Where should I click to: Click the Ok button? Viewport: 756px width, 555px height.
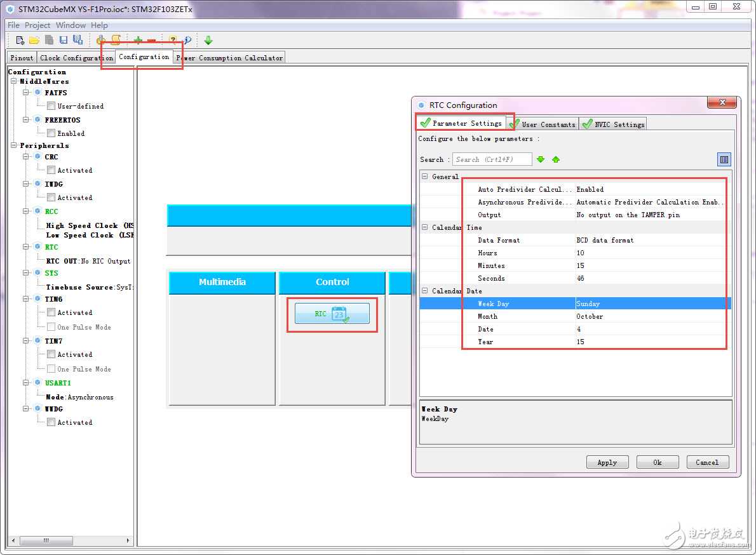657,462
